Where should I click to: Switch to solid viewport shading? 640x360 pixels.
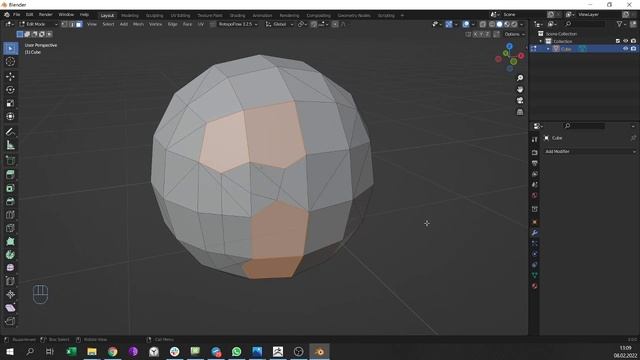click(499, 24)
